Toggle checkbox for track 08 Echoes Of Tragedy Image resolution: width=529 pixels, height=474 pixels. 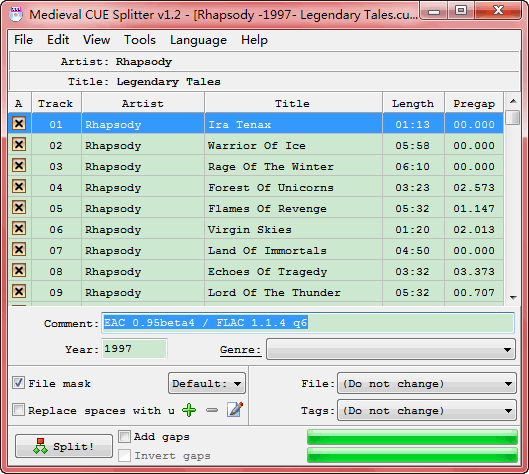pyautogui.click(x=19, y=270)
